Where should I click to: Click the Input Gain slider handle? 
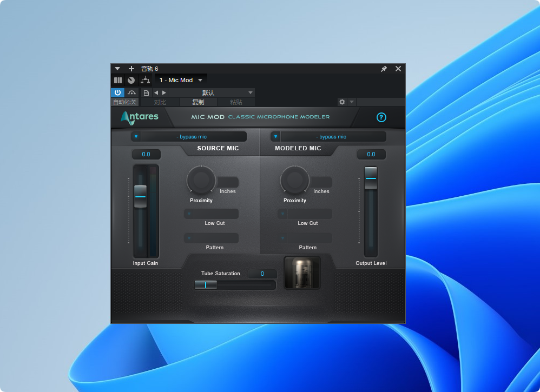point(140,196)
